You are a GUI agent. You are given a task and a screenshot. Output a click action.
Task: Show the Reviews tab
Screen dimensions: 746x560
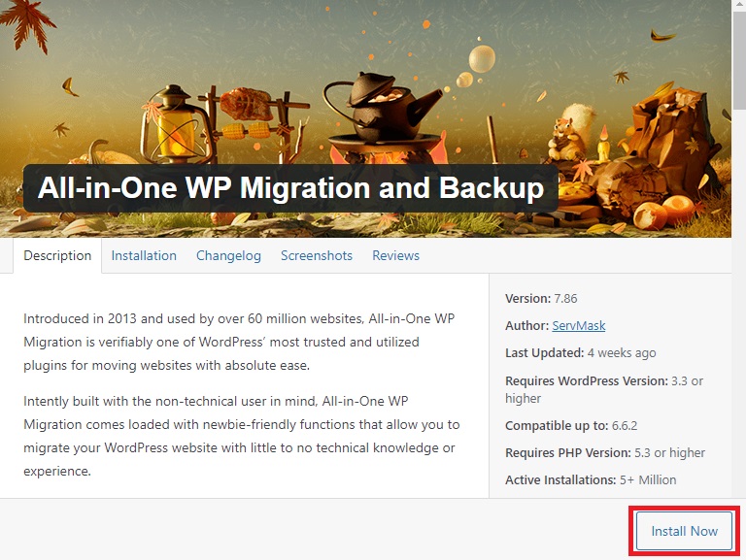396,256
